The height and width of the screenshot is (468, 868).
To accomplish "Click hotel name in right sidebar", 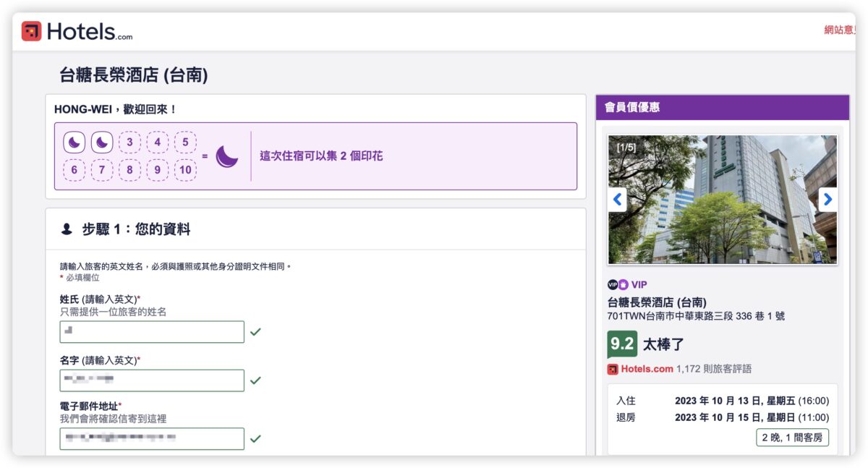I will (x=657, y=302).
